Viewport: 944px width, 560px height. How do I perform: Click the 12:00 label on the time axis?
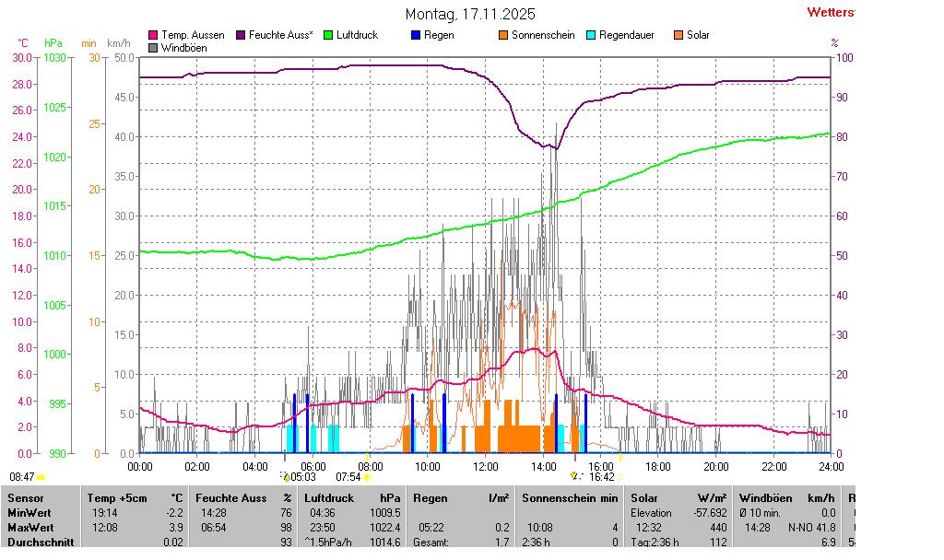(x=486, y=467)
